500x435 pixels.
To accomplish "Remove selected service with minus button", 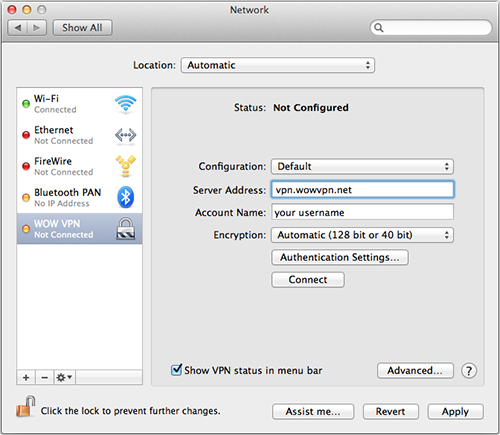I will pos(44,377).
